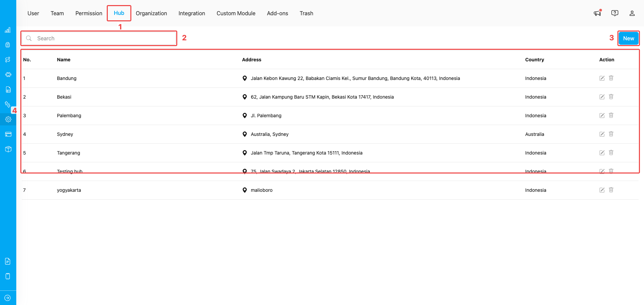The width and height of the screenshot is (644, 305).
Task: Open the settings gear sidebar icon
Action: click(8, 119)
